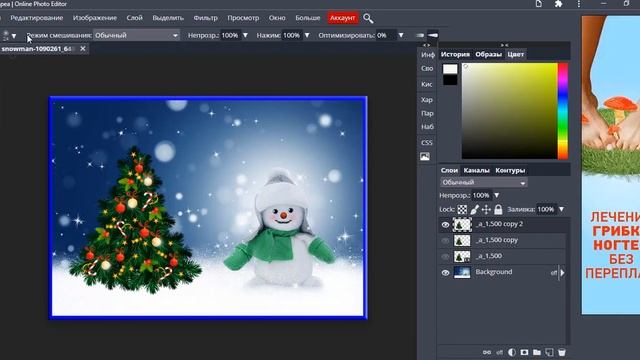
Task: Click the black background color swatch
Action: pos(450,80)
